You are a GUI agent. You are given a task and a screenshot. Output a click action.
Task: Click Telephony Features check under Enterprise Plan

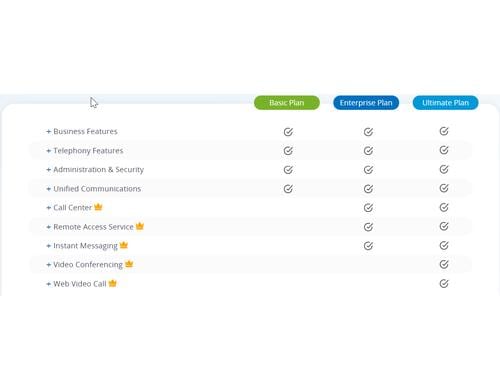[x=368, y=151]
